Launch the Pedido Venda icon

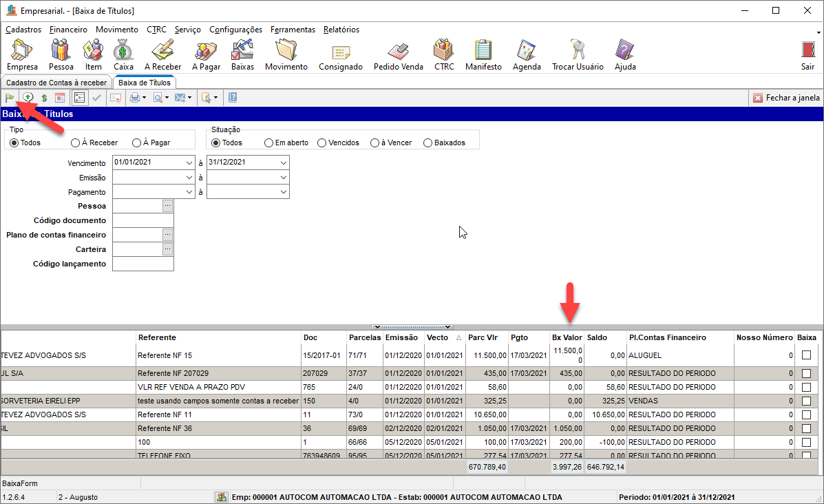coord(398,54)
